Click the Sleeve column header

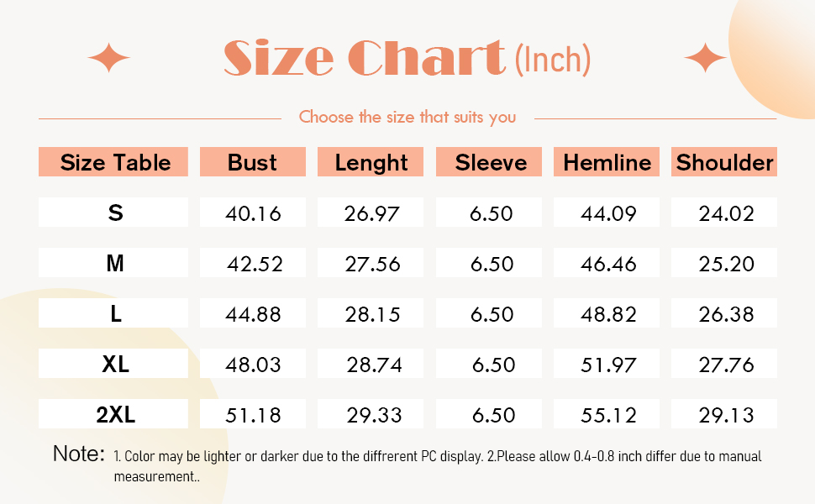click(491, 162)
